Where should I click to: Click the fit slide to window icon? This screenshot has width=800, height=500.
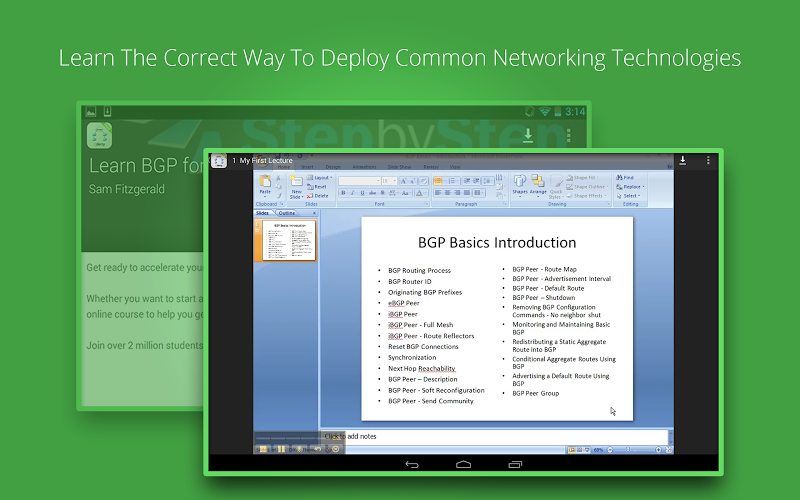[668, 449]
